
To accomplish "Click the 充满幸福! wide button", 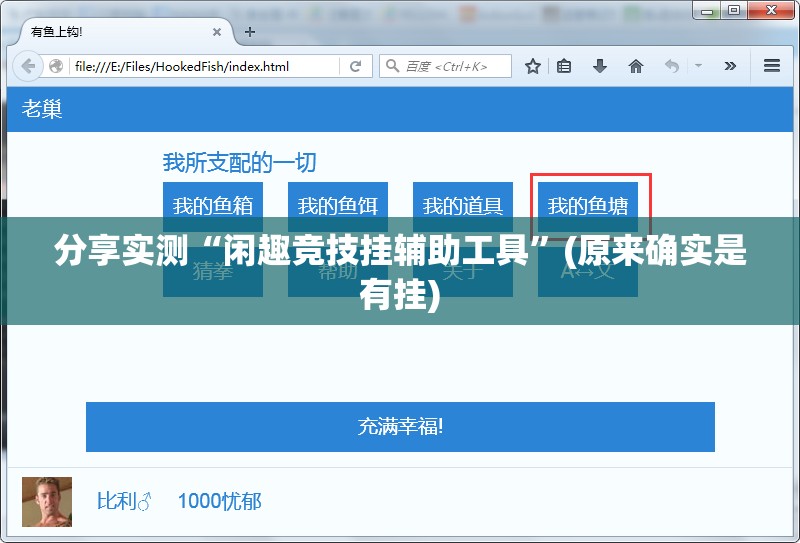I will [x=400, y=427].
